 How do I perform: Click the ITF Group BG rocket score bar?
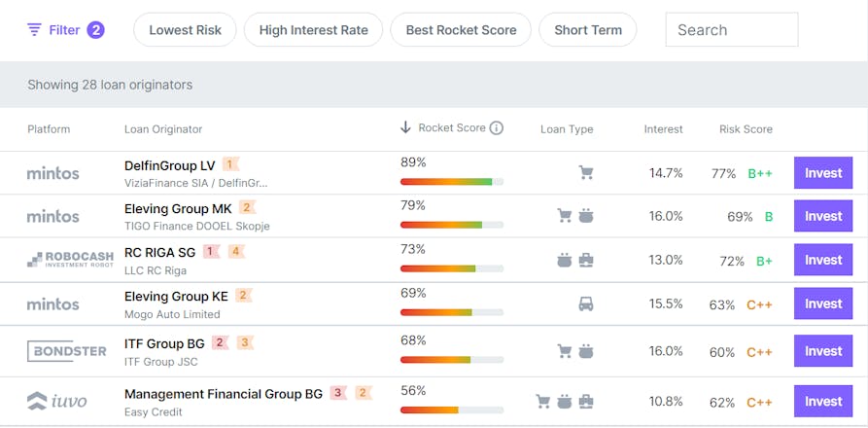tap(452, 359)
